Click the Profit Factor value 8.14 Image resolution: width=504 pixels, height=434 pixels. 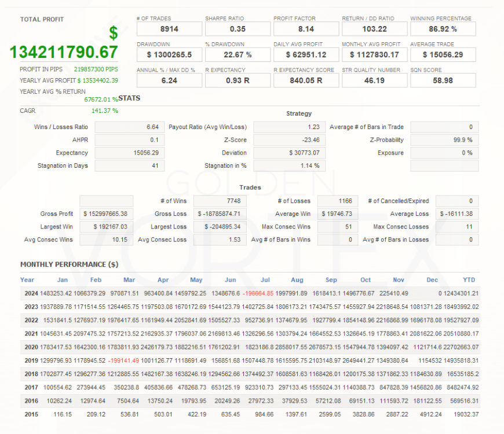pyautogui.click(x=306, y=29)
